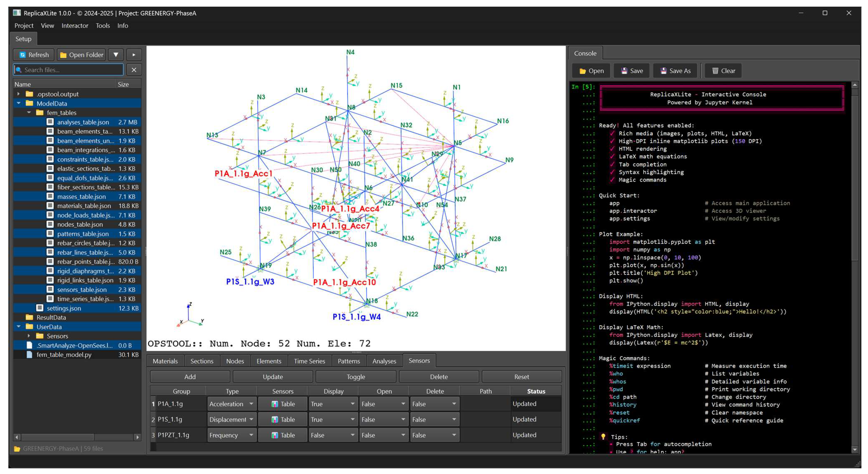The width and height of the screenshot is (868, 474).
Task: Click the Open Folder icon
Action: tap(63, 55)
